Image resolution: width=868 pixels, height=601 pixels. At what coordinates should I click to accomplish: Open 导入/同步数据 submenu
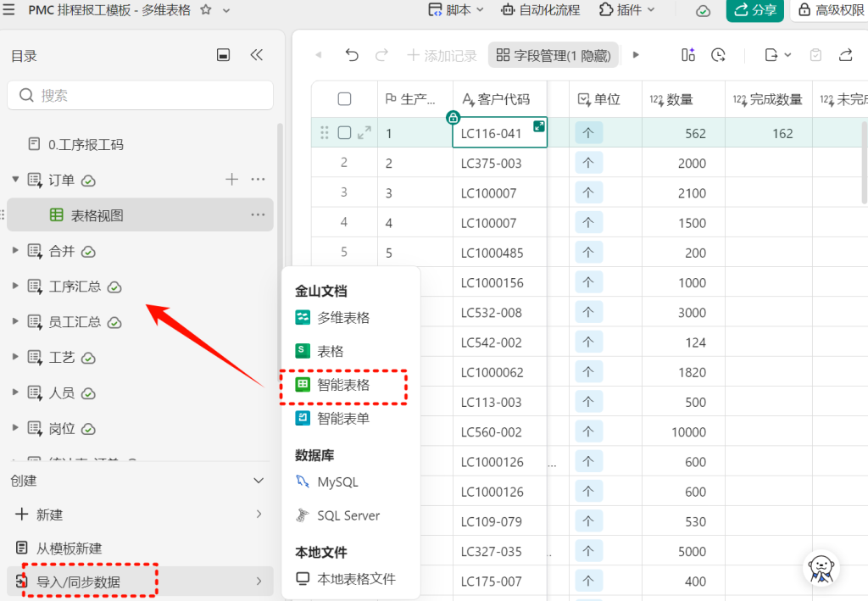[140, 581]
